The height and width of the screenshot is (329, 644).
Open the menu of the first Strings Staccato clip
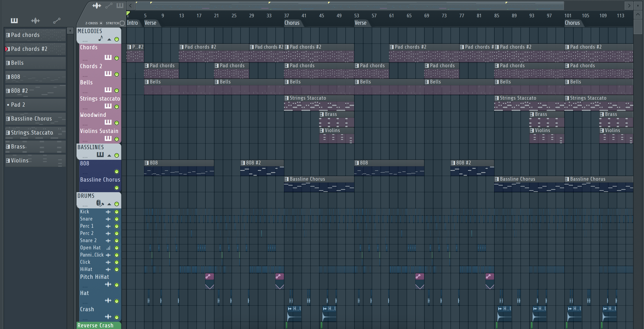coord(287,98)
